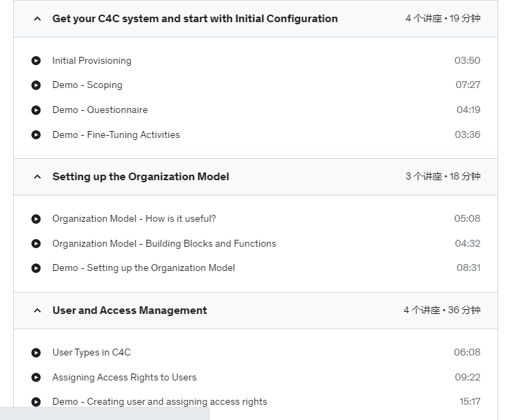This screenshot has width=519, height=420.
Task: Open the Demo - Scoping lecture title
Action: click(87, 85)
